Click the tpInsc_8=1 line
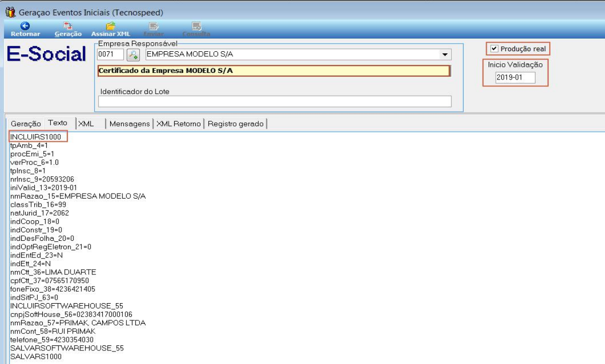Screen dimensions: 605x364 pos(28,171)
